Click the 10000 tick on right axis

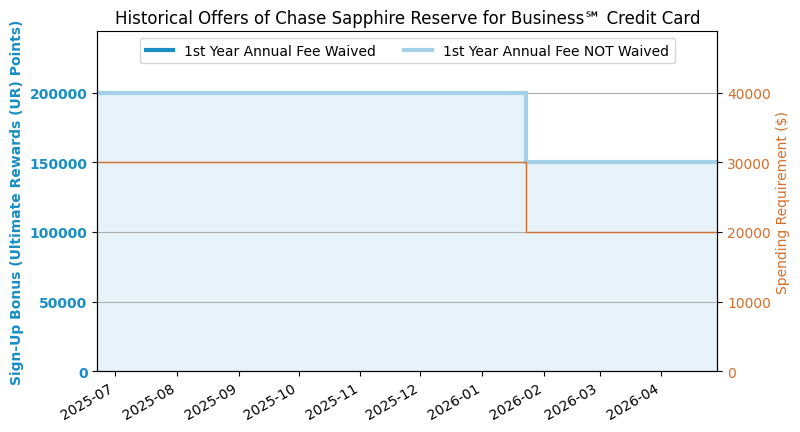pyautogui.click(x=746, y=302)
